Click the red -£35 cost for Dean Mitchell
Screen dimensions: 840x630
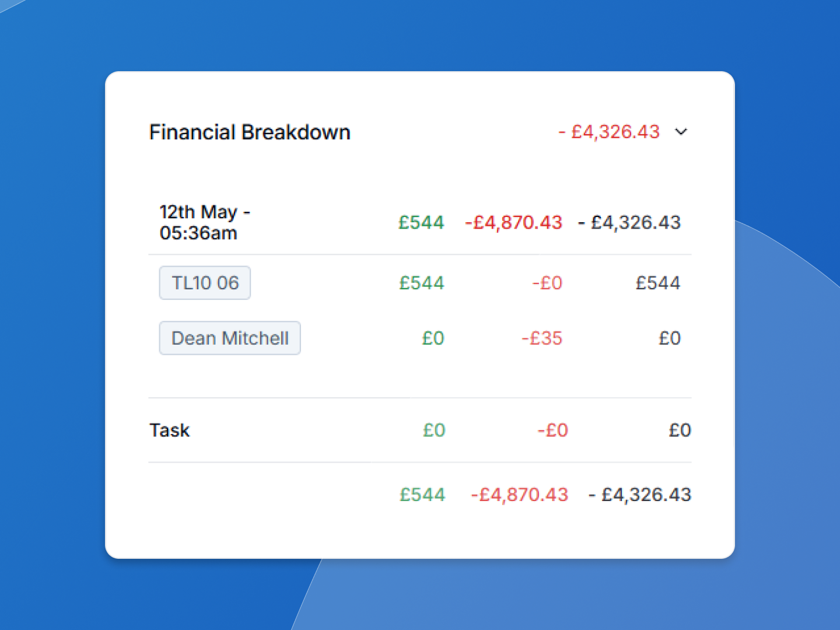(541, 338)
